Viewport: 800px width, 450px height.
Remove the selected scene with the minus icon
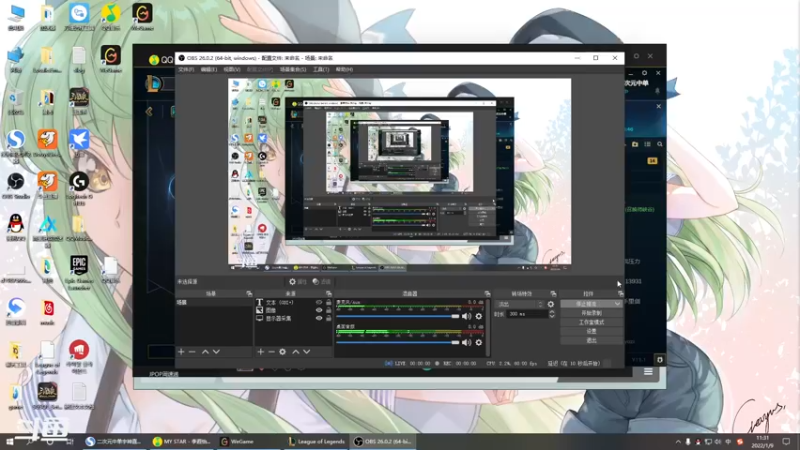pos(192,352)
